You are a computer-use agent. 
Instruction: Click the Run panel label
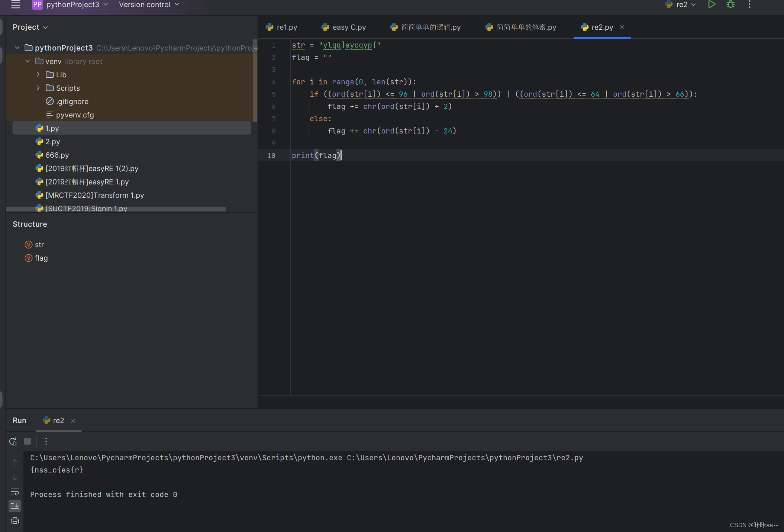[x=19, y=420]
